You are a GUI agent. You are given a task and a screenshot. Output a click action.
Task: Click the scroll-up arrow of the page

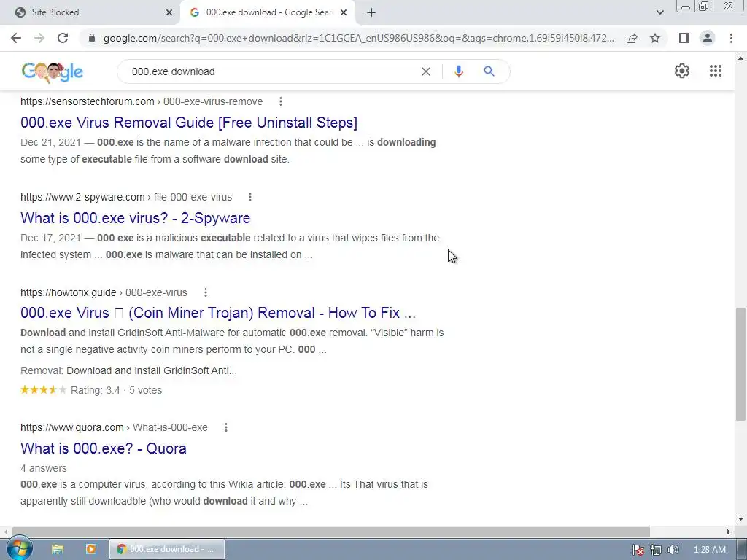740,58
